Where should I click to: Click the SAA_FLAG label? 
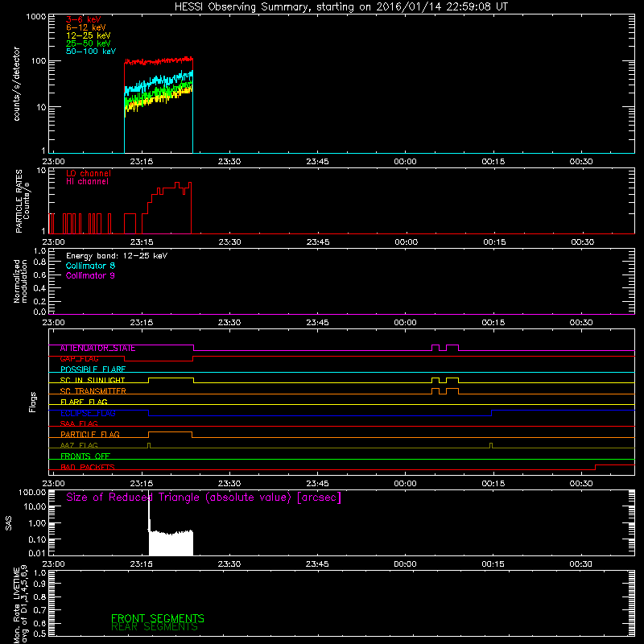click(x=79, y=423)
